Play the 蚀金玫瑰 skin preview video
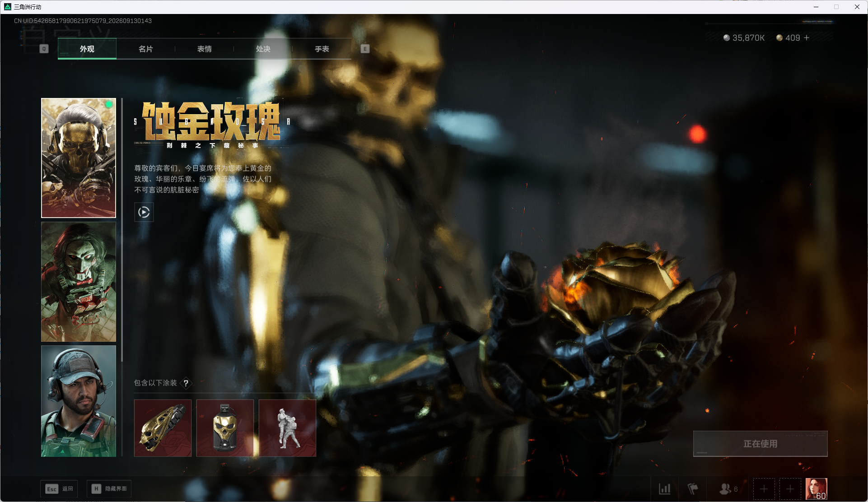This screenshot has height=502, width=868. tap(144, 212)
